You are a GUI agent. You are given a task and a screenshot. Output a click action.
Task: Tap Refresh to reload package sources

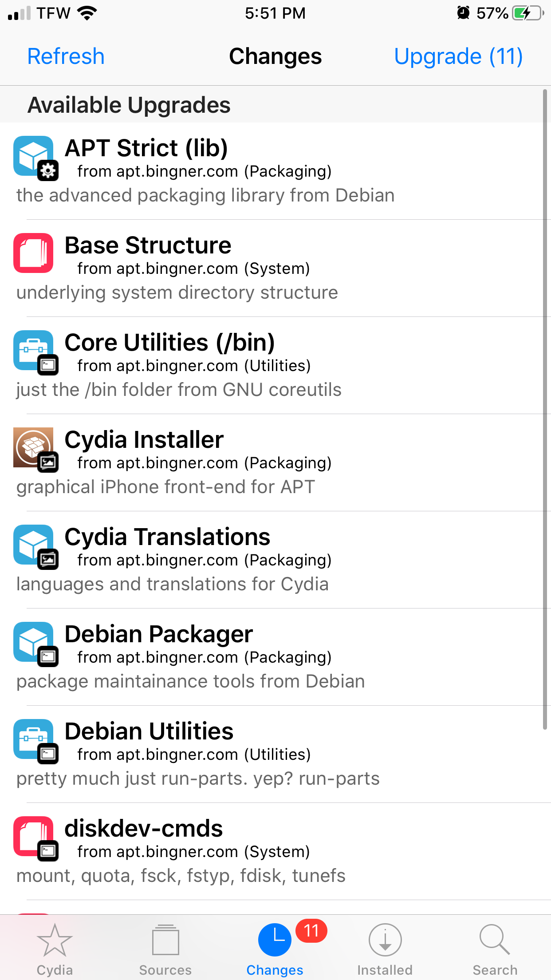66,56
